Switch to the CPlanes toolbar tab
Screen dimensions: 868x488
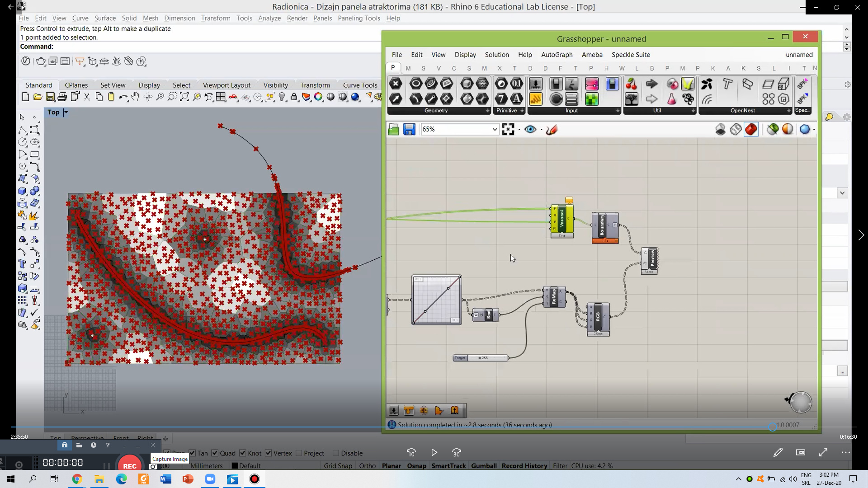tap(76, 85)
